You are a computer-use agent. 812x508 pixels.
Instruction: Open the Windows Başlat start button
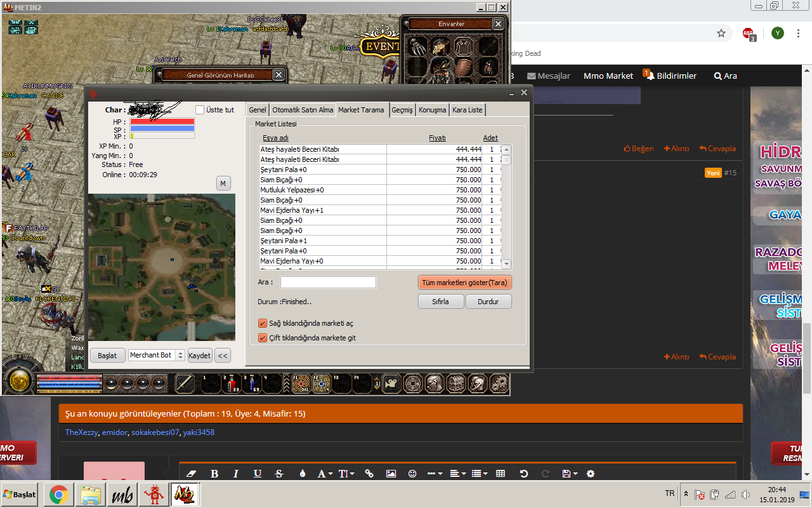point(20,494)
